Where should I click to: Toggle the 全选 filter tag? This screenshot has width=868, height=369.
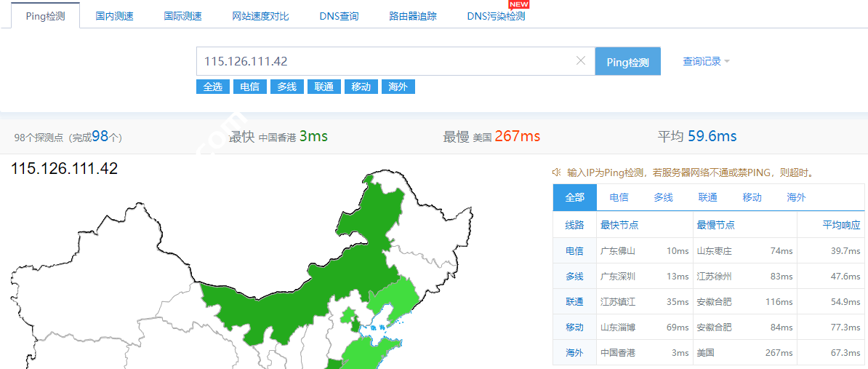point(212,87)
